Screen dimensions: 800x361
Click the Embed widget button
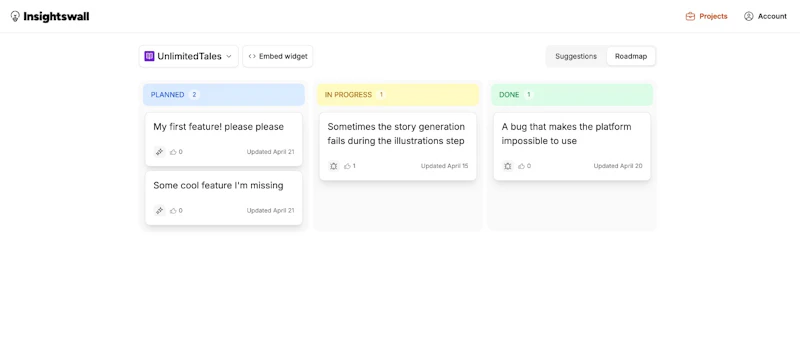(x=278, y=56)
